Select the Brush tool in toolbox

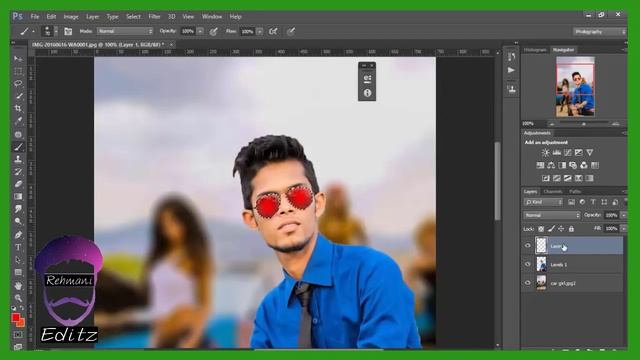[x=18, y=147]
